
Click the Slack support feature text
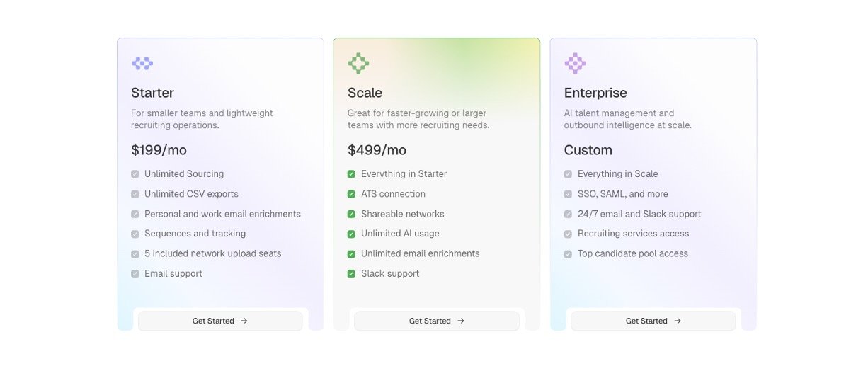click(x=390, y=274)
